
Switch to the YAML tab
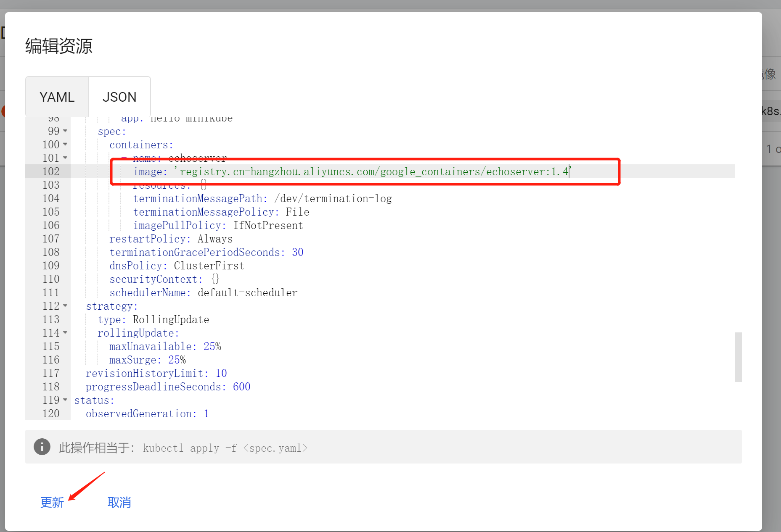click(57, 97)
